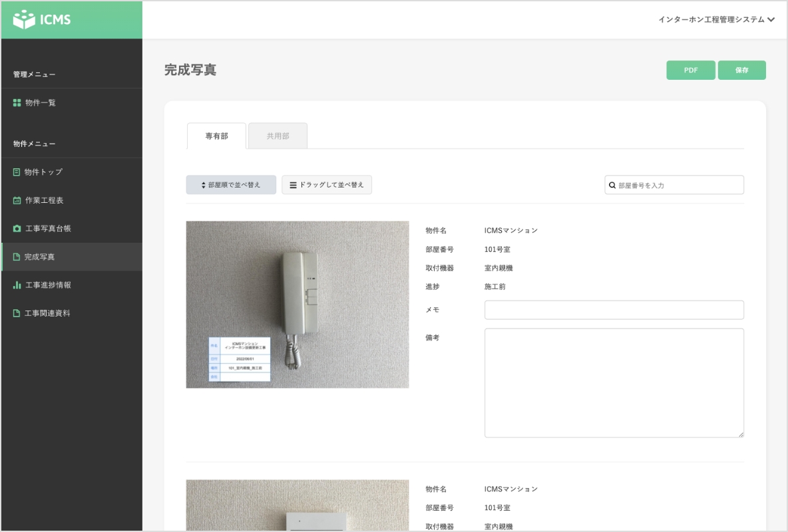Viewport: 788px width, 532px height.
Task: Click the 工事関連資料 file icon
Action: tap(17, 313)
